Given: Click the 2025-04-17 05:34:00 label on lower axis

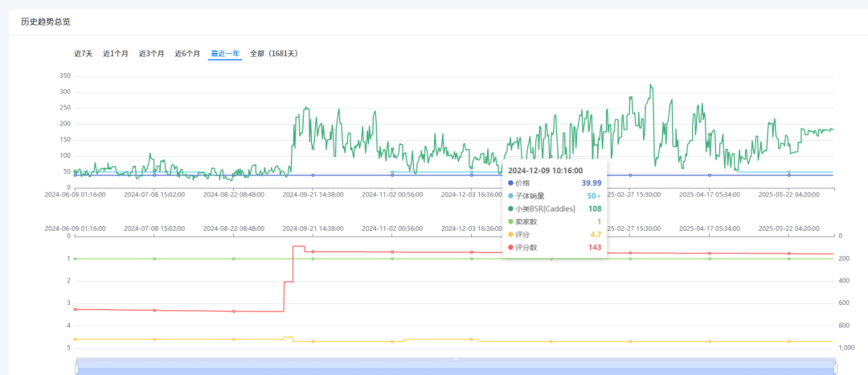Looking at the screenshot, I should point(710,228).
